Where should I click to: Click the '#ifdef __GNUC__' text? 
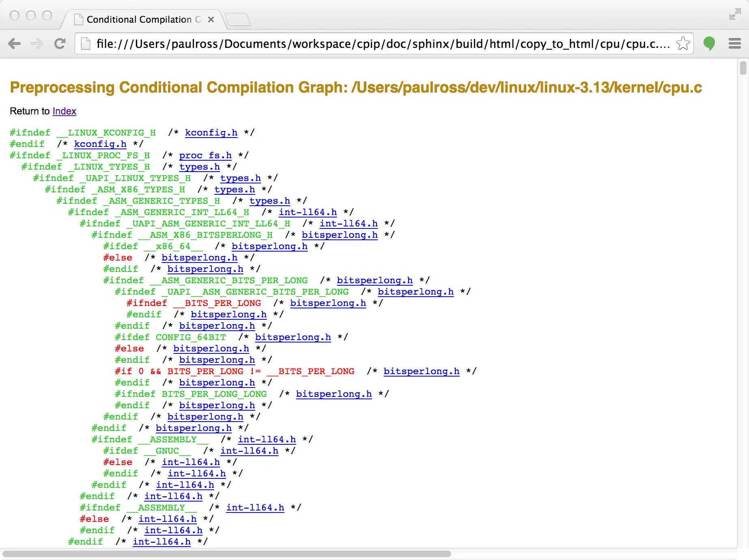point(147,451)
